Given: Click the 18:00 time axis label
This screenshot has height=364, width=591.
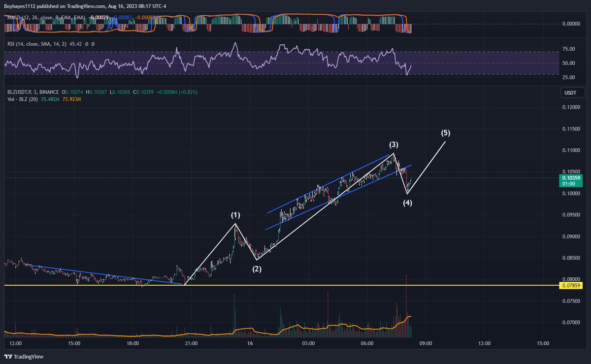Looking at the screenshot, I should [x=132, y=343].
